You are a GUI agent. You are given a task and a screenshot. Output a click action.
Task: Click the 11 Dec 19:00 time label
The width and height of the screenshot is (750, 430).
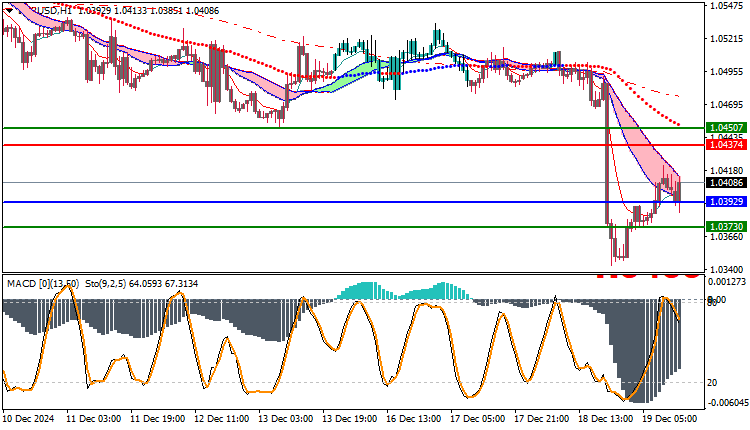pyautogui.click(x=157, y=419)
